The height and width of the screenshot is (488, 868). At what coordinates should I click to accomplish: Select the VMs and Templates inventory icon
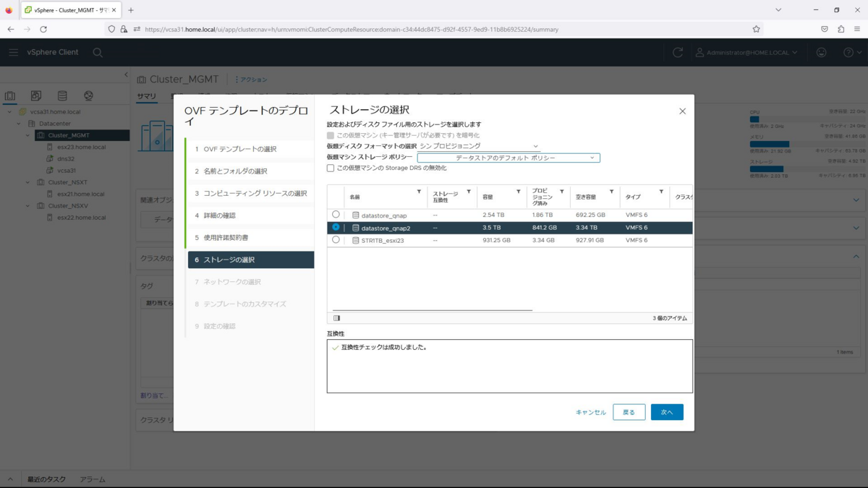[36, 95]
